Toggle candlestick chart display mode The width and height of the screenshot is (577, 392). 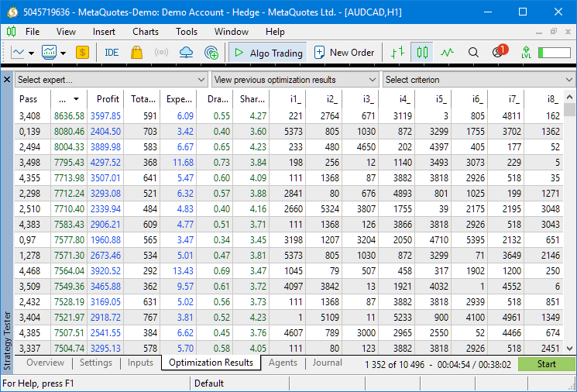tap(422, 53)
